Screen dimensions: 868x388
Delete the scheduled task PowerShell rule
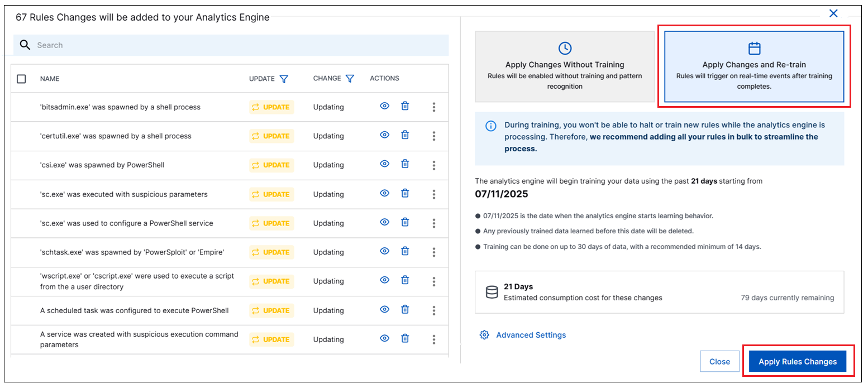pyautogui.click(x=405, y=310)
